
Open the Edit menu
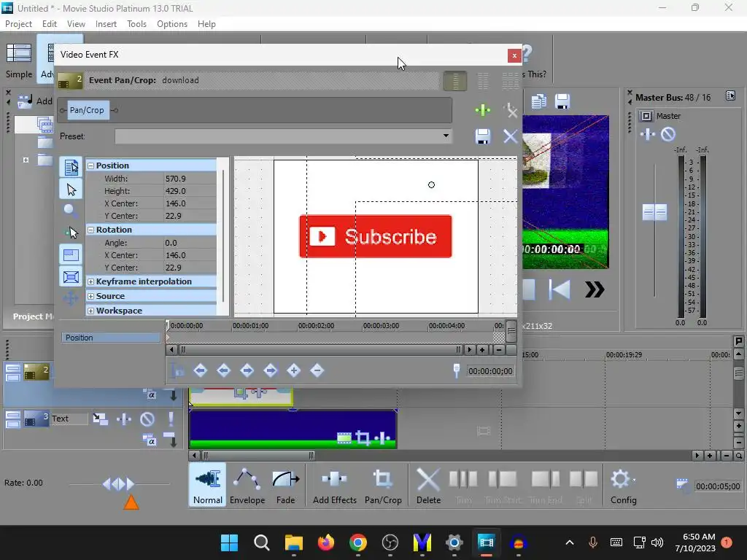[x=50, y=24]
